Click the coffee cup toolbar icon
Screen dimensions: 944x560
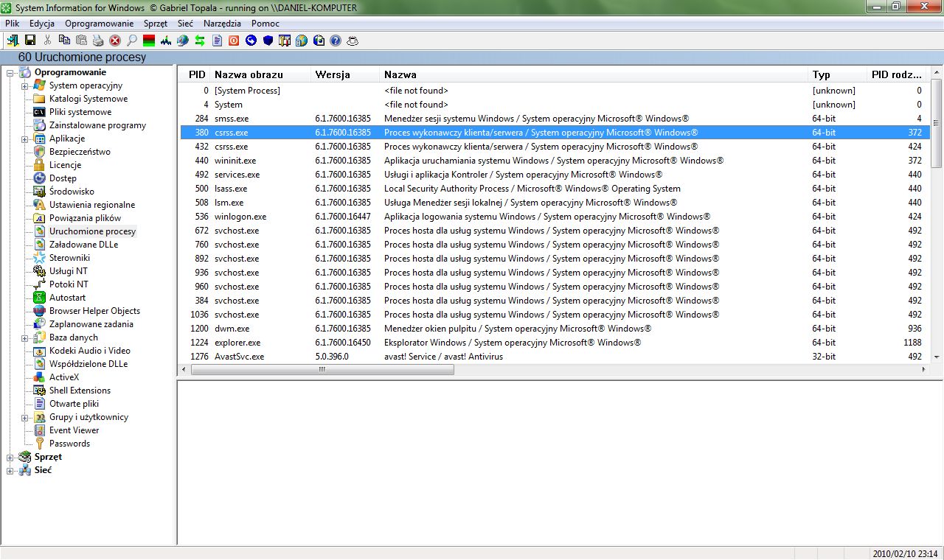(353, 41)
